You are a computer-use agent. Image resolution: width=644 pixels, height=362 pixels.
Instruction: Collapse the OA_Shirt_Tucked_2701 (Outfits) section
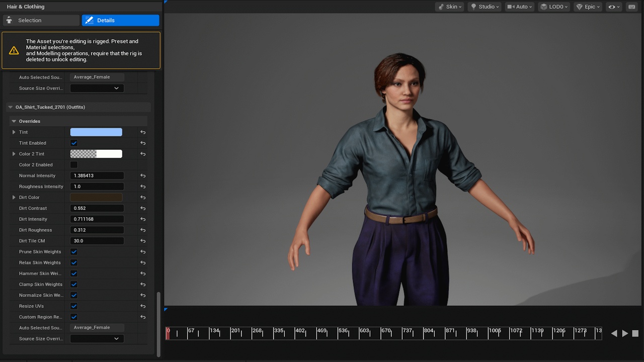(10, 107)
